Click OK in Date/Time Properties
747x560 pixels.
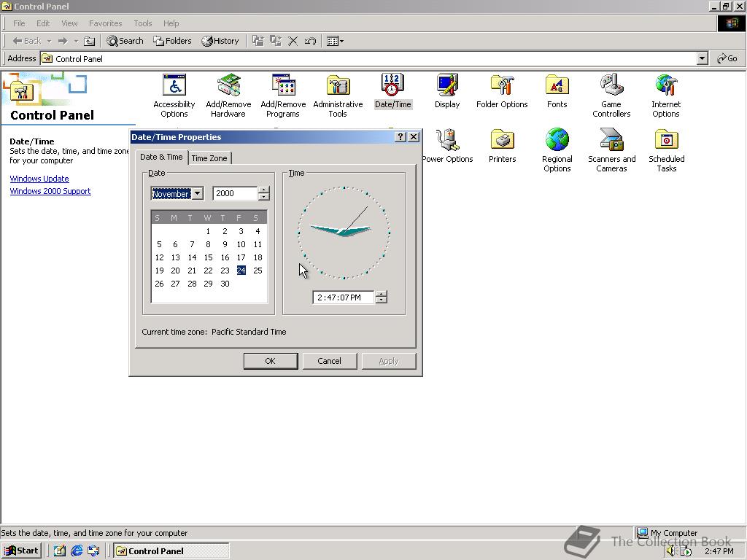click(271, 361)
